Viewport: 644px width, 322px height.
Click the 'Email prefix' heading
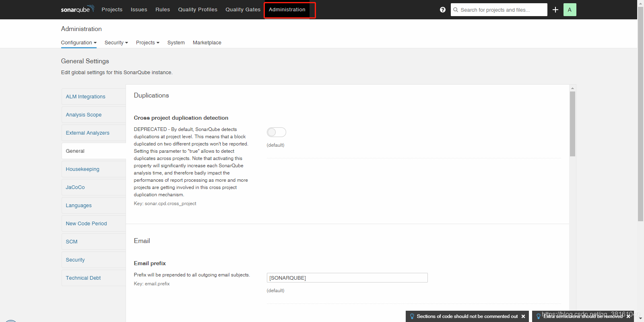150,263
